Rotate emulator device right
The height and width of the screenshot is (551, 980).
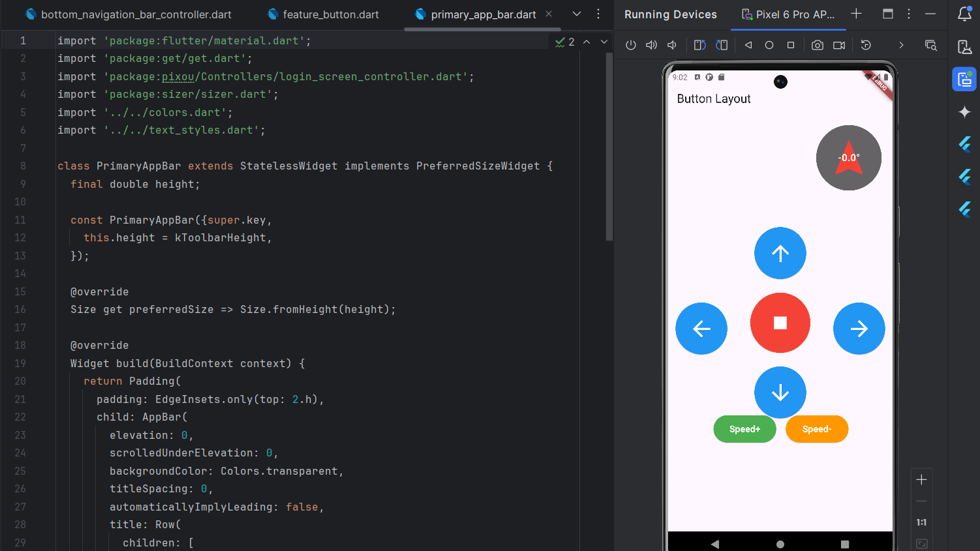point(722,45)
